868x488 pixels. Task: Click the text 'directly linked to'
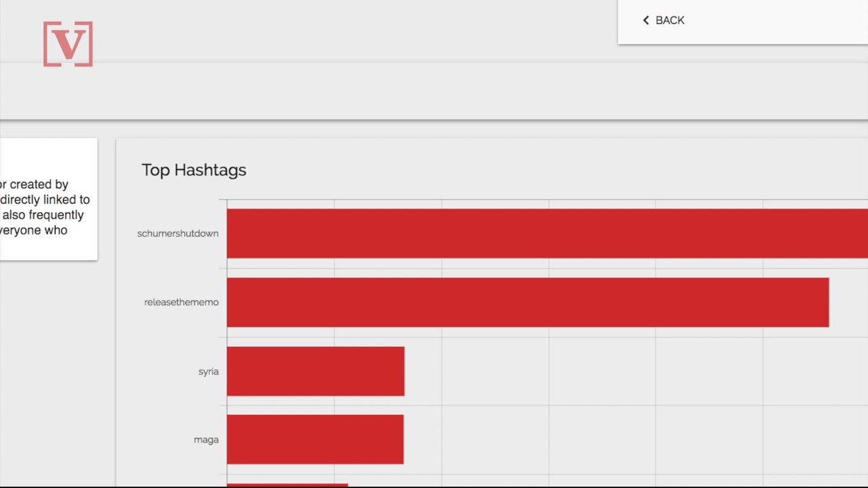[x=45, y=199]
